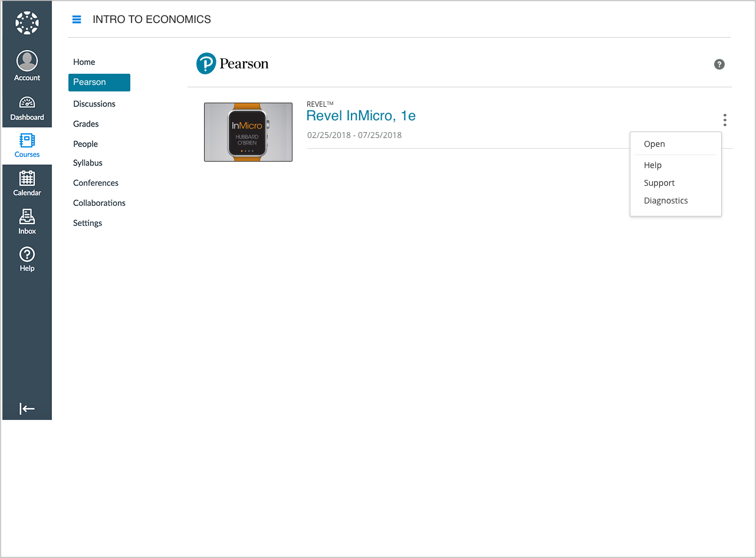The image size is (756, 558).
Task: Click the INTRO TO ECONOMICS course title
Action: 152,19
